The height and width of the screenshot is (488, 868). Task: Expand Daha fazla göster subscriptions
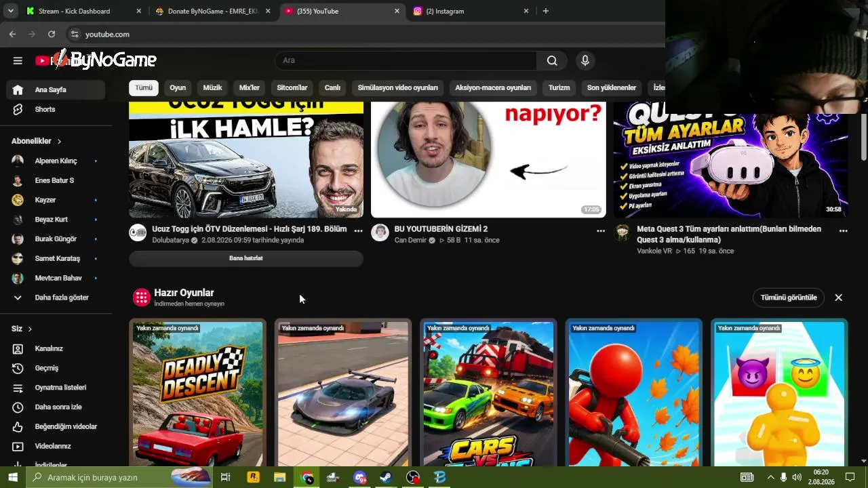click(56, 298)
